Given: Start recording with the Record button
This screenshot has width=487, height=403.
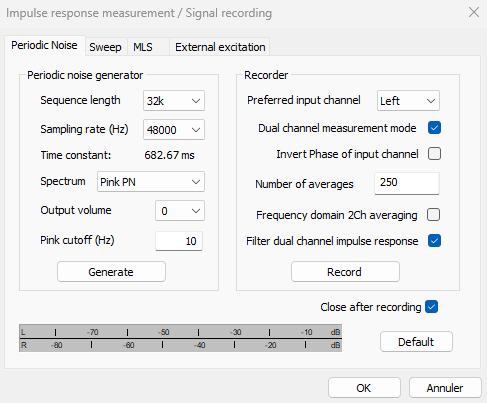Looking at the screenshot, I should point(345,272).
